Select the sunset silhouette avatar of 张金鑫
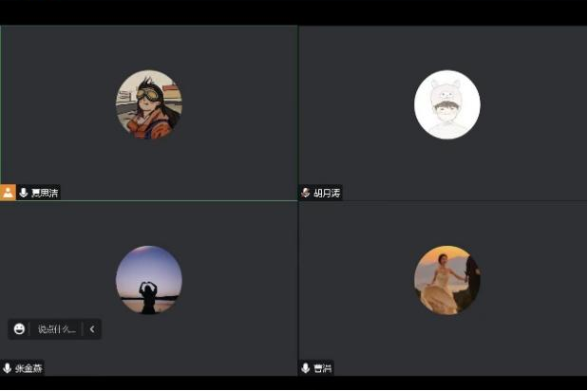 [x=149, y=280]
